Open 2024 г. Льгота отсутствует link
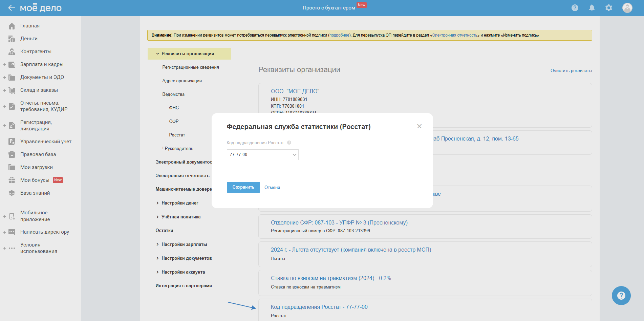 (x=351, y=250)
